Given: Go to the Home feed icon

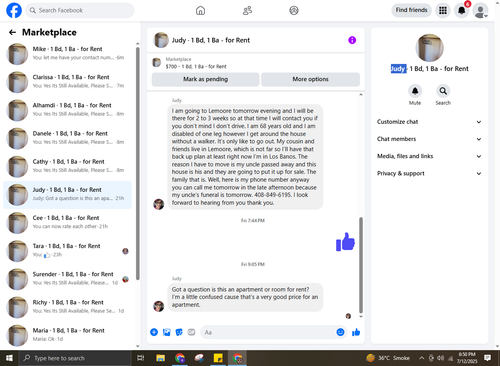Looking at the screenshot, I should (200, 11).
